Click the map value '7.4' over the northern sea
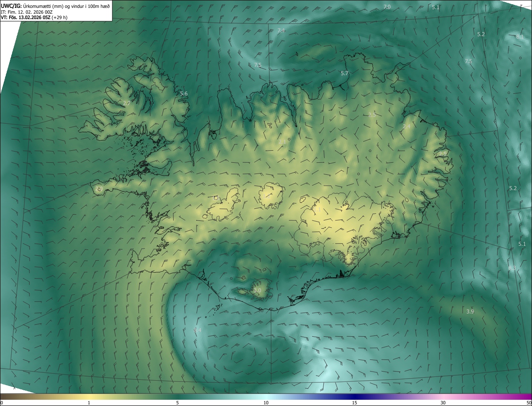Viewport: 532px width, 406px height. coord(281,31)
